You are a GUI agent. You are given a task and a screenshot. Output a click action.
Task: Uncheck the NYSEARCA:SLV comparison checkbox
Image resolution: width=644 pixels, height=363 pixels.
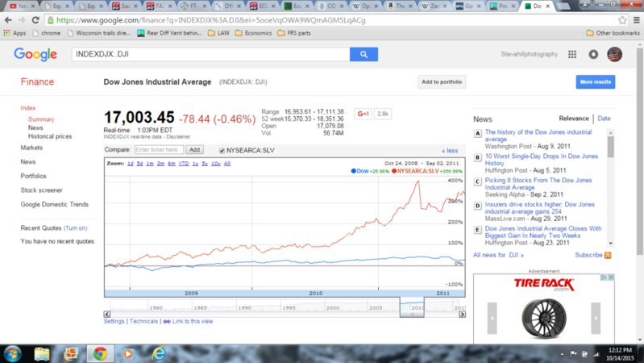(222, 151)
